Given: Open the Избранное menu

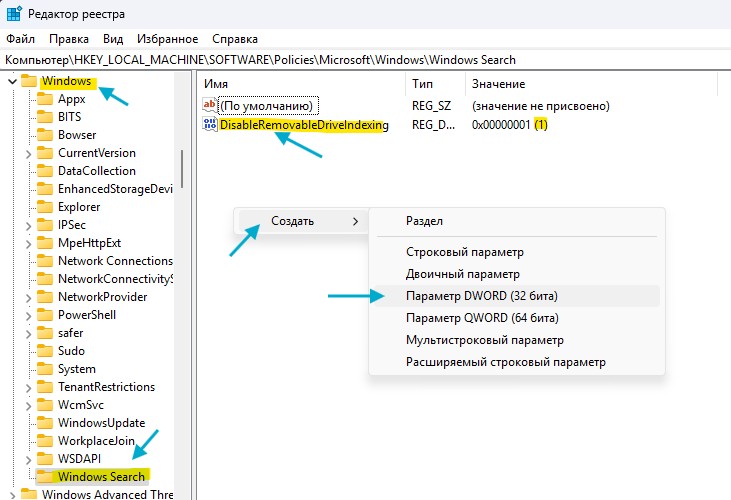Looking at the screenshot, I should click(x=167, y=39).
